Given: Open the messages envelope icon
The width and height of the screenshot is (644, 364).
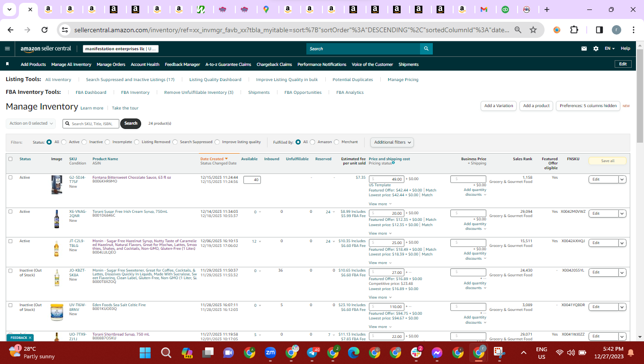Looking at the screenshot, I should pos(584,48).
